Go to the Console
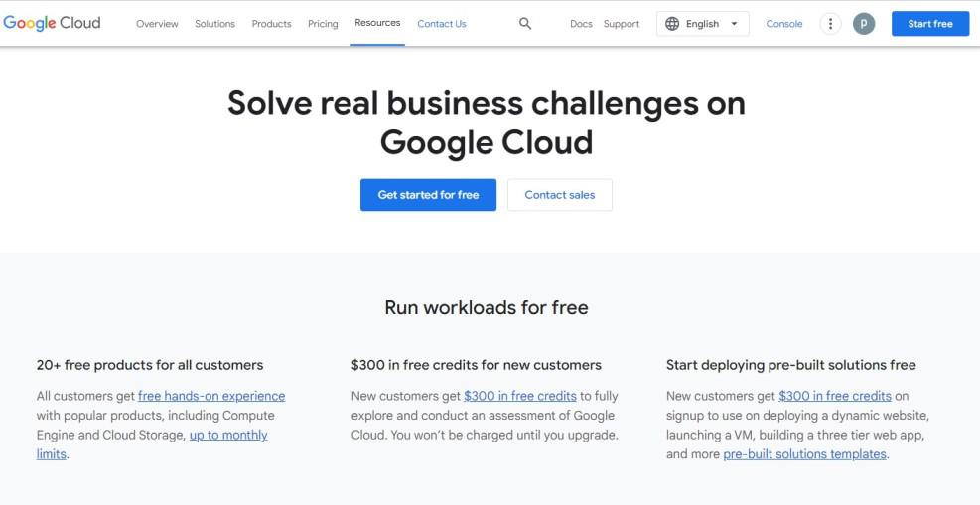Screen dimensions: 980x505 coord(783,24)
